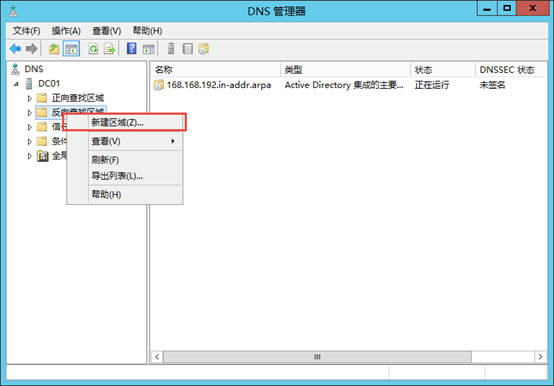This screenshot has height=386, width=554.
Task: Select the 正向查找区域 tree label
Action: 78,98
